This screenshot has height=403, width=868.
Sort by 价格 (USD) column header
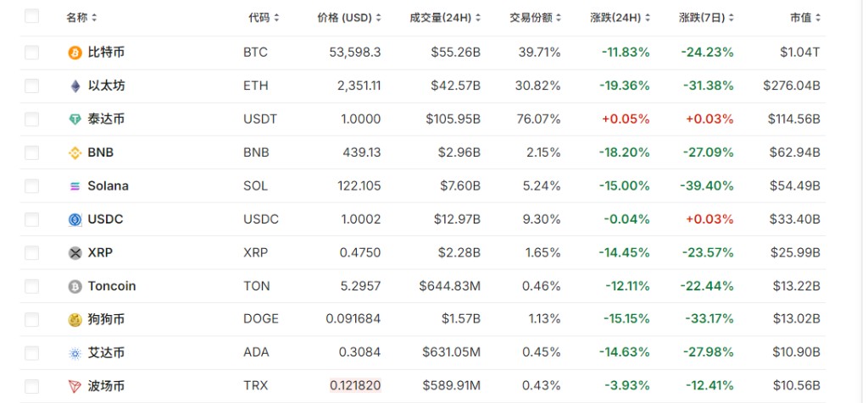pos(348,17)
